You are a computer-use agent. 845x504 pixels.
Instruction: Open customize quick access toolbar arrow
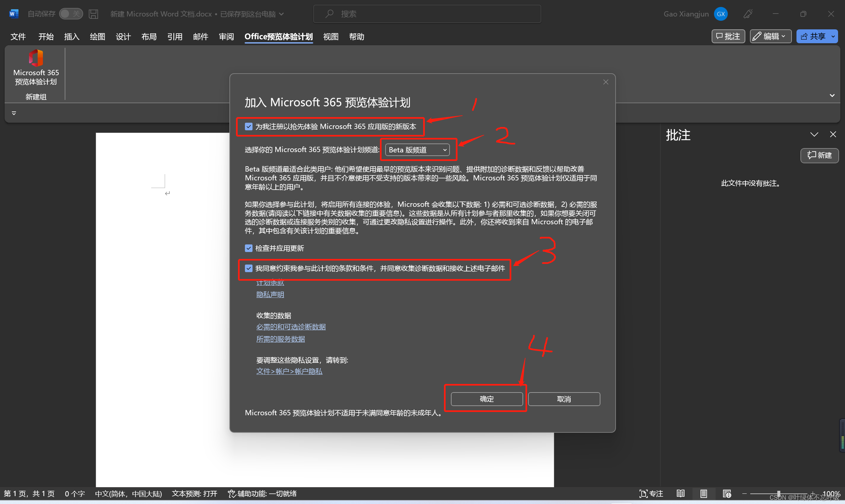pyautogui.click(x=14, y=113)
